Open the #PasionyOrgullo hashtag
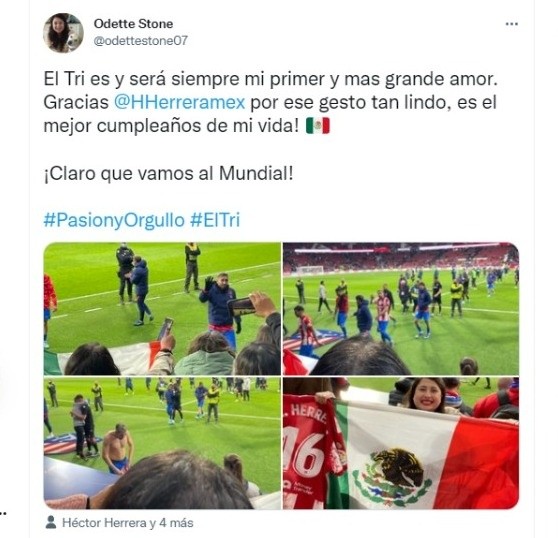Viewport: 558px width, 538px height. click(x=114, y=220)
